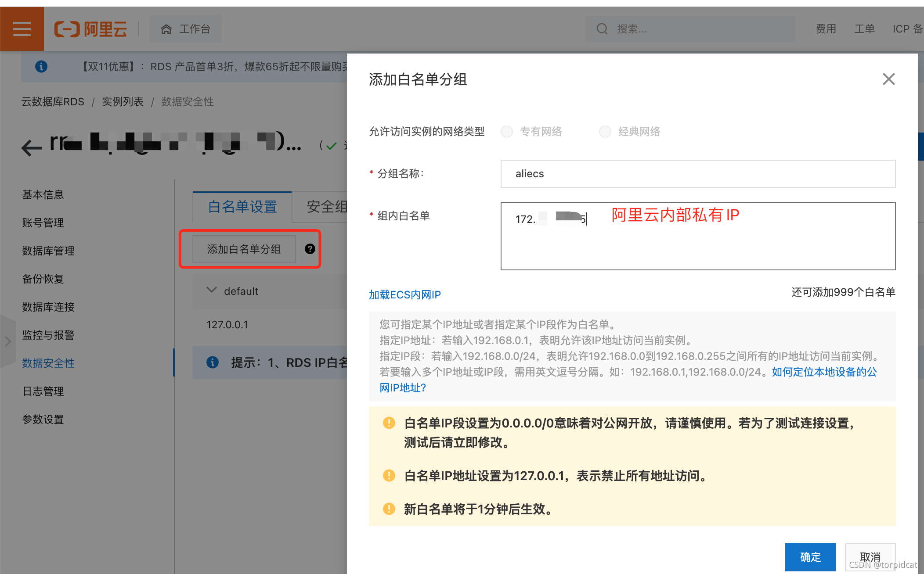Image resolution: width=924 pixels, height=574 pixels.
Task: Collapse the default whitelist group
Action: (x=212, y=290)
